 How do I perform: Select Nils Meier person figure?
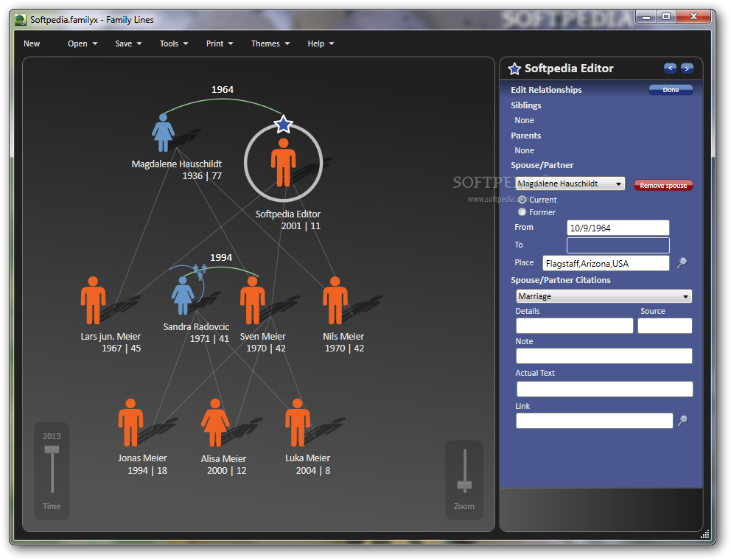click(335, 301)
